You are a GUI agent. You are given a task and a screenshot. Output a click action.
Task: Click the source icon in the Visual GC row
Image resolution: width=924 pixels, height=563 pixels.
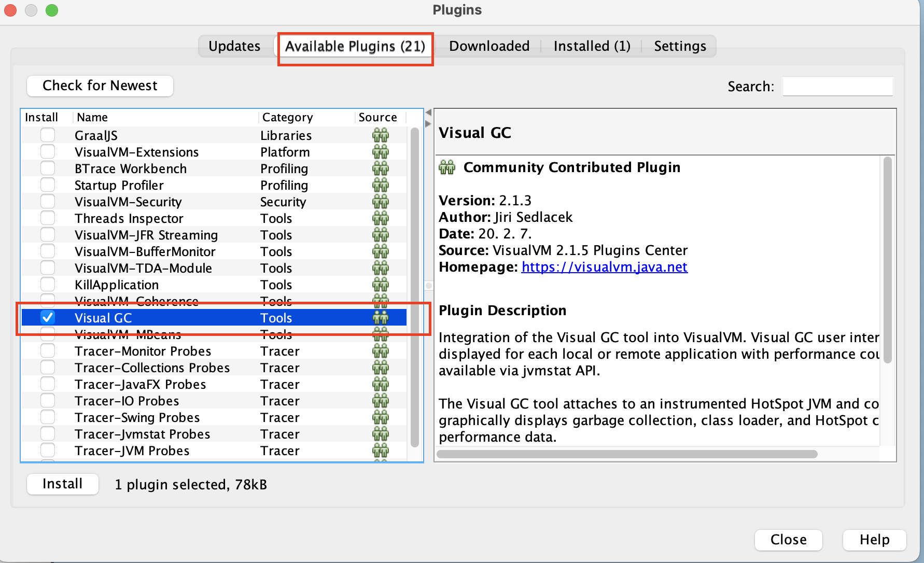coord(380,318)
